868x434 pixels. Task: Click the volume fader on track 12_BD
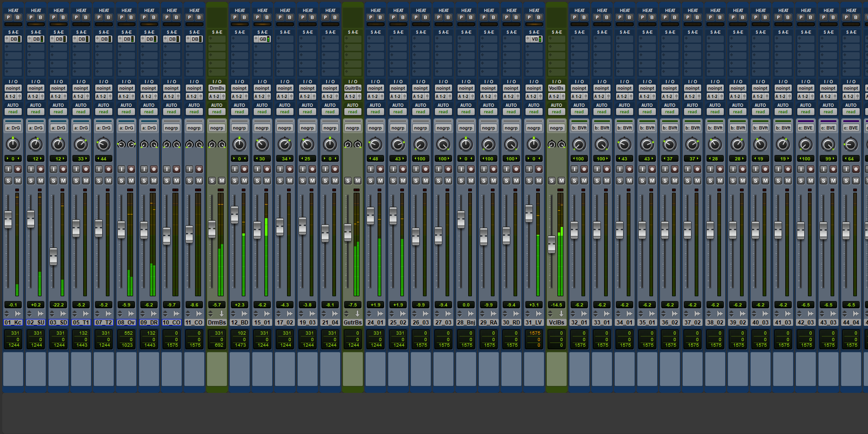[235, 215]
